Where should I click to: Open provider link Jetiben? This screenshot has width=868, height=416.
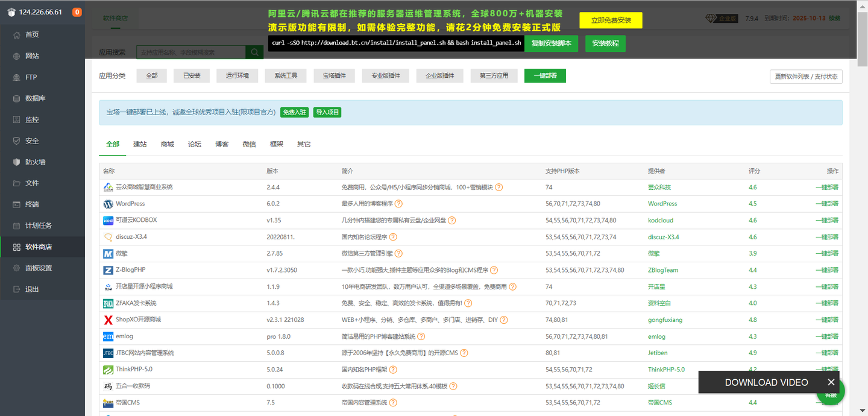pyautogui.click(x=658, y=353)
